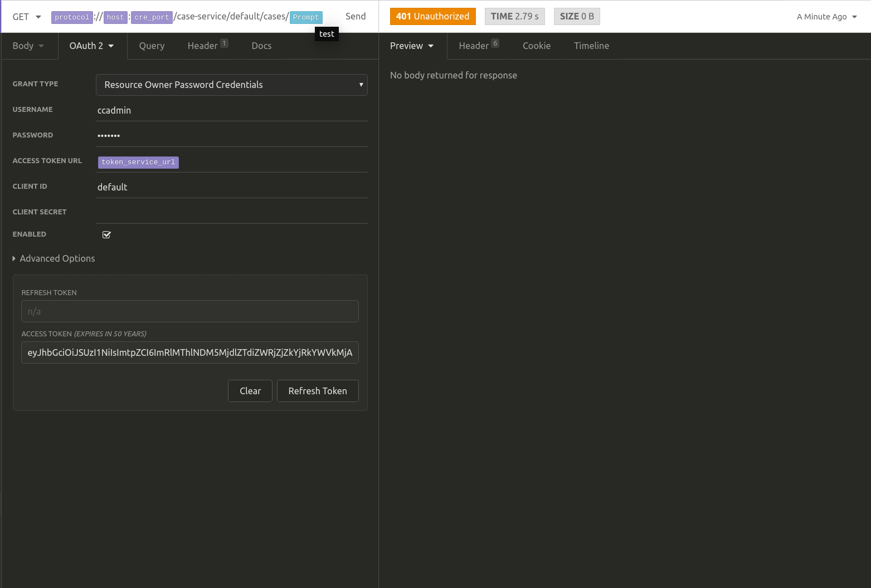This screenshot has width=871, height=588.
Task: Click the Send button
Action: click(355, 16)
